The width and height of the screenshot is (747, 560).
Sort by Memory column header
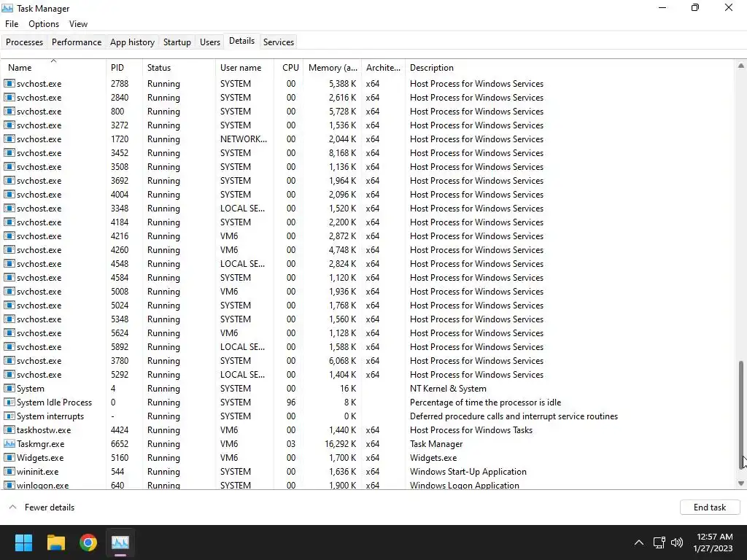click(333, 67)
